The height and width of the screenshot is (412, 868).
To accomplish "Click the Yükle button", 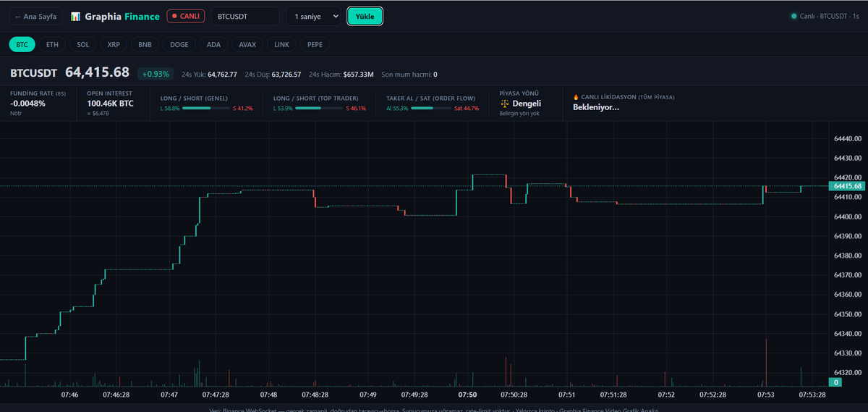I will pyautogui.click(x=365, y=16).
